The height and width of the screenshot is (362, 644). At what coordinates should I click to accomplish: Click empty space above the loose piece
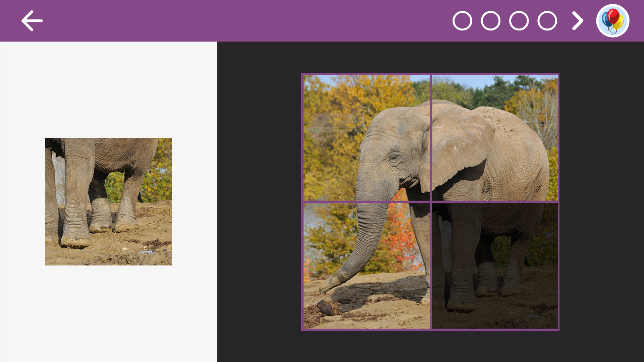[108, 89]
